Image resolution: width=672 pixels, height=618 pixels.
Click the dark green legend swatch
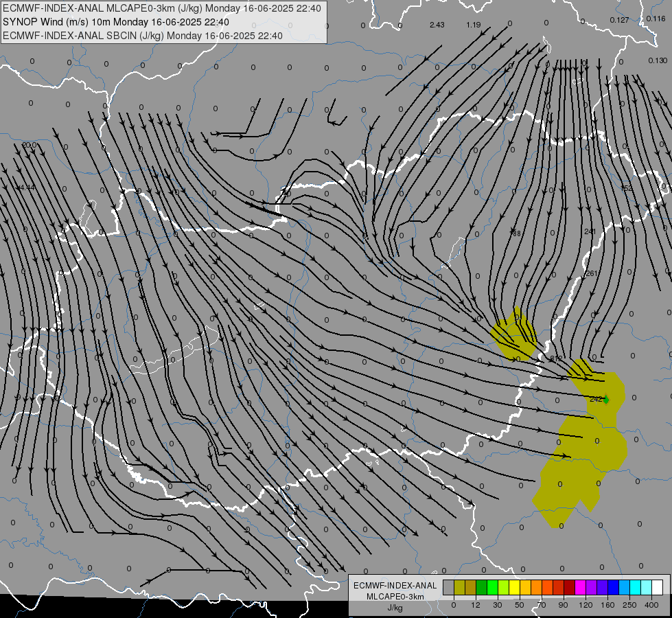(x=482, y=587)
